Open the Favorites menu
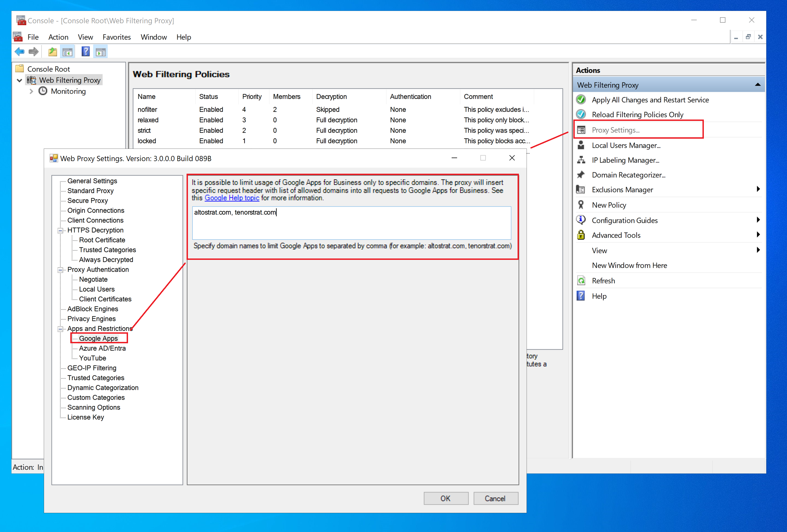 click(x=117, y=37)
